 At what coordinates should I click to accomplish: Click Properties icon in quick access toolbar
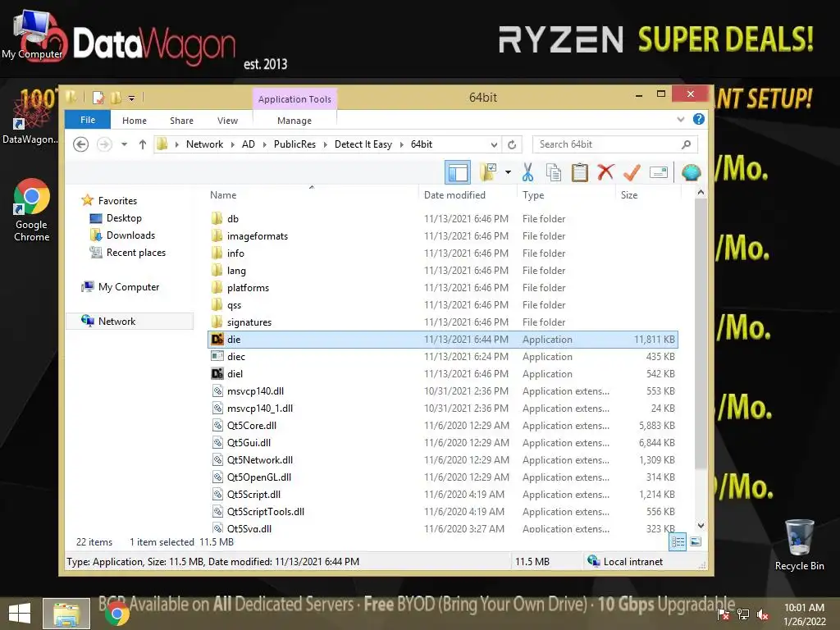[x=98, y=98]
